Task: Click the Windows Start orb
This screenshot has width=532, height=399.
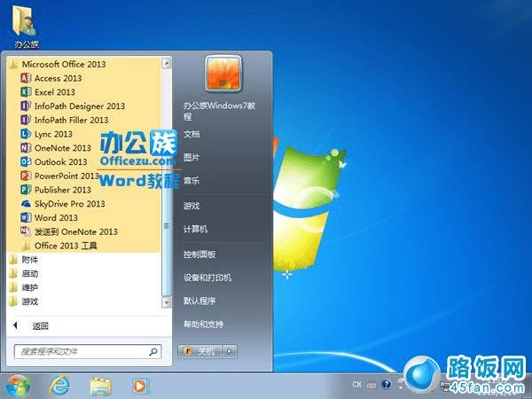Action: pos(18,386)
